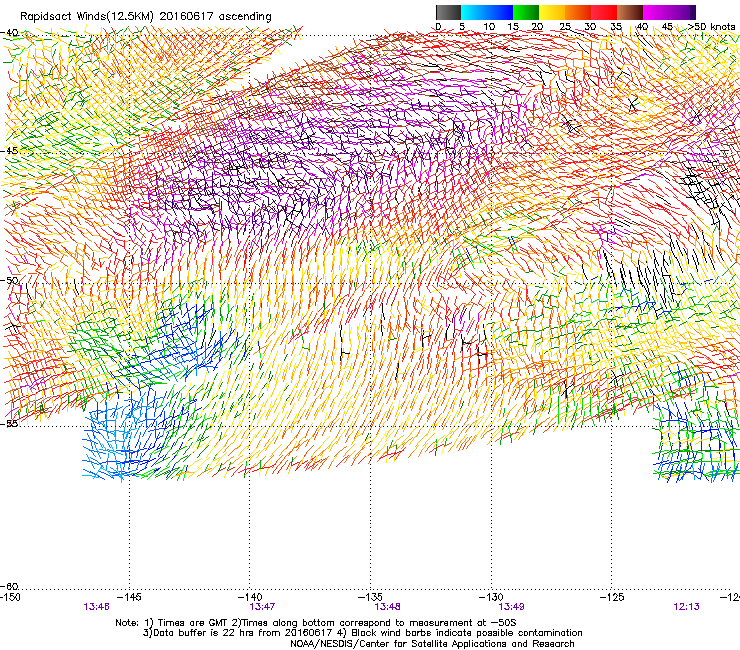Click the purple '12:13' time label
The width and height of the screenshot is (740, 650).
686,607
